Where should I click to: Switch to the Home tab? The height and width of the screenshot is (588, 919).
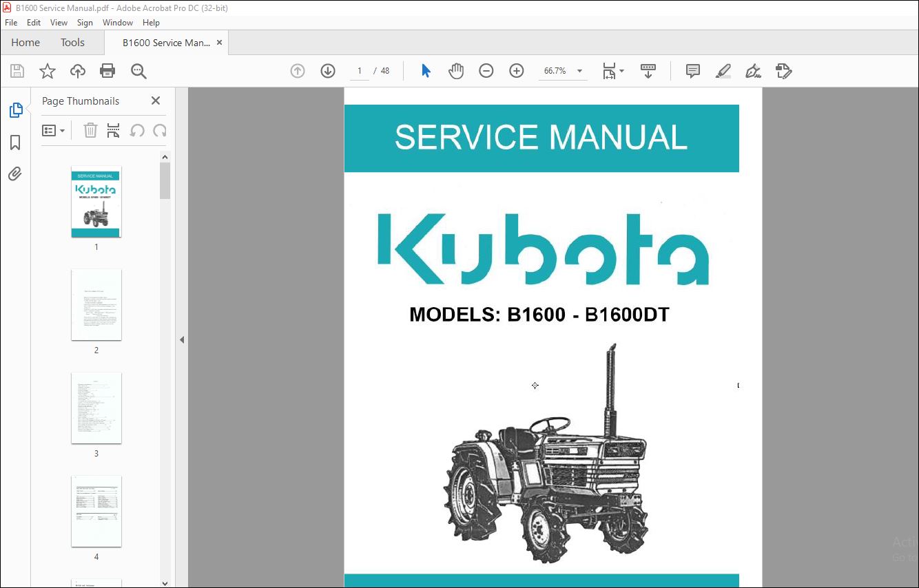click(25, 43)
